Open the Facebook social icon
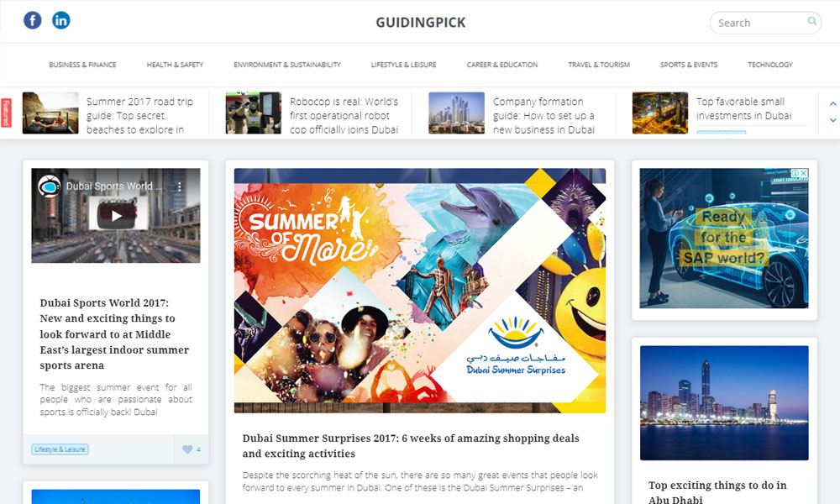Image resolution: width=840 pixels, height=504 pixels. click(33, 20)
